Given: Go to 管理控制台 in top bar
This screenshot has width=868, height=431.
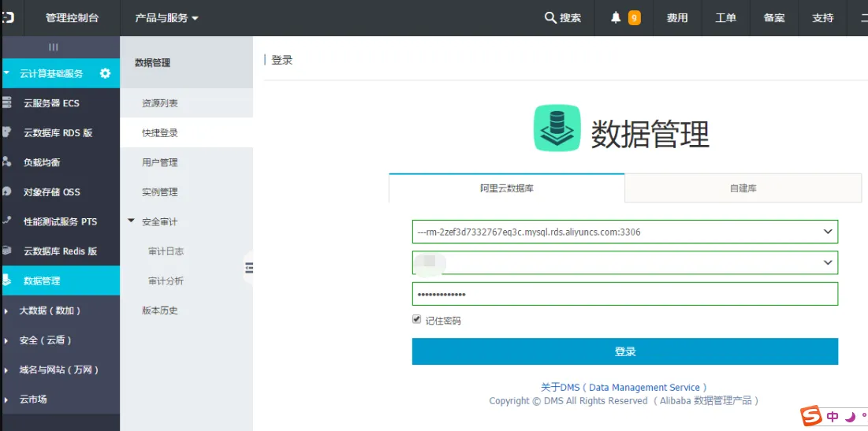Looking at the screenshot, I should point(72,17).
